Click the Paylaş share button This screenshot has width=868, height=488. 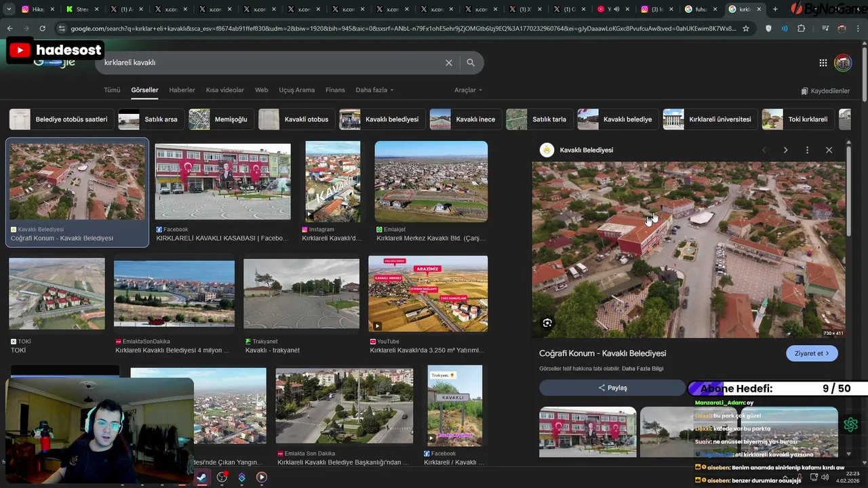click(612, 388)
